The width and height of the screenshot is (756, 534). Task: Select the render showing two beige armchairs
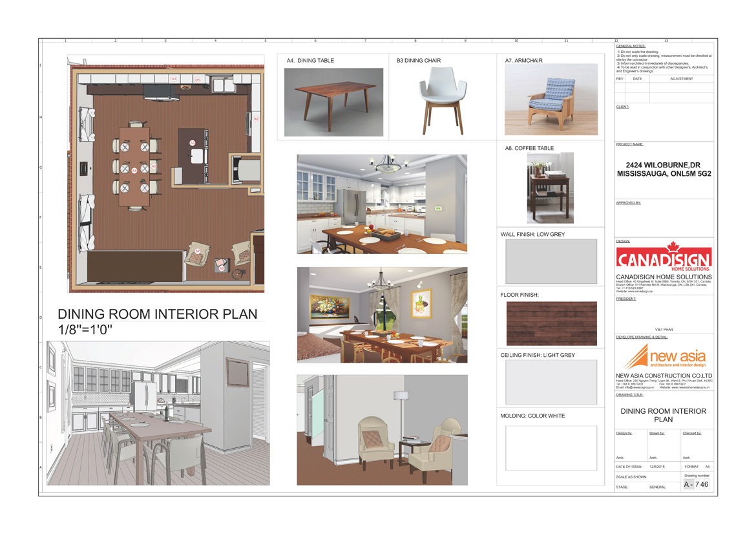[x=382, y=430]
